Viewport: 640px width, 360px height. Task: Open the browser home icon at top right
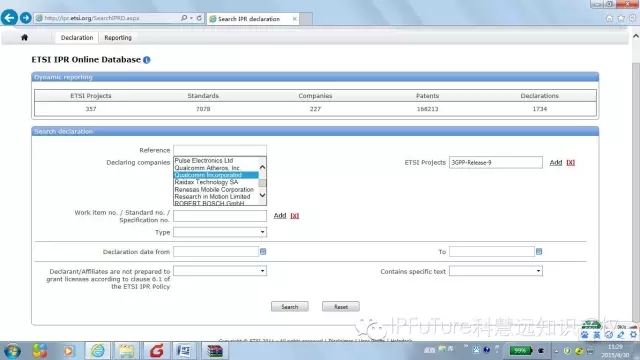coord(609,18)
